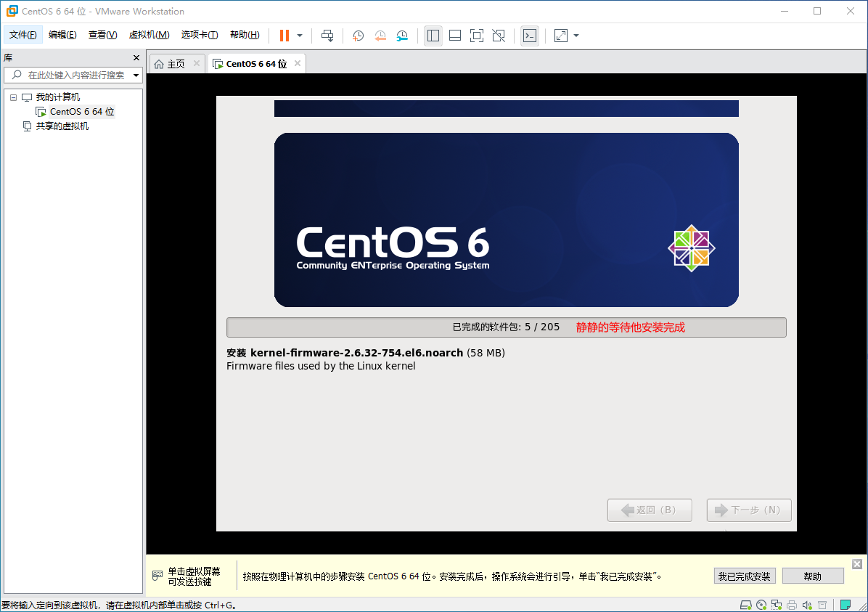Toggle the console view icon

click(530, 36)
